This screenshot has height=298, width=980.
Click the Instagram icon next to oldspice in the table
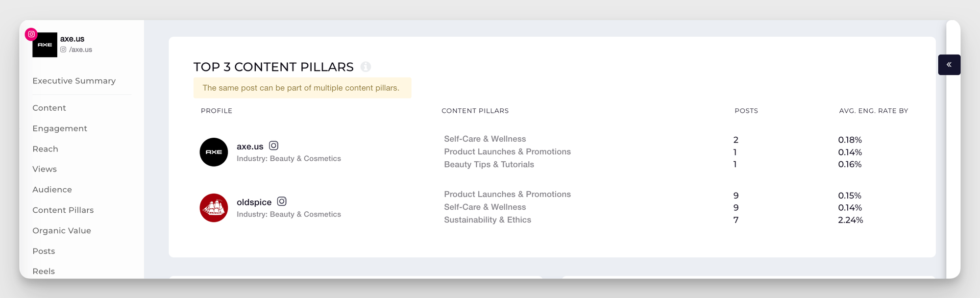click(282, 201)
